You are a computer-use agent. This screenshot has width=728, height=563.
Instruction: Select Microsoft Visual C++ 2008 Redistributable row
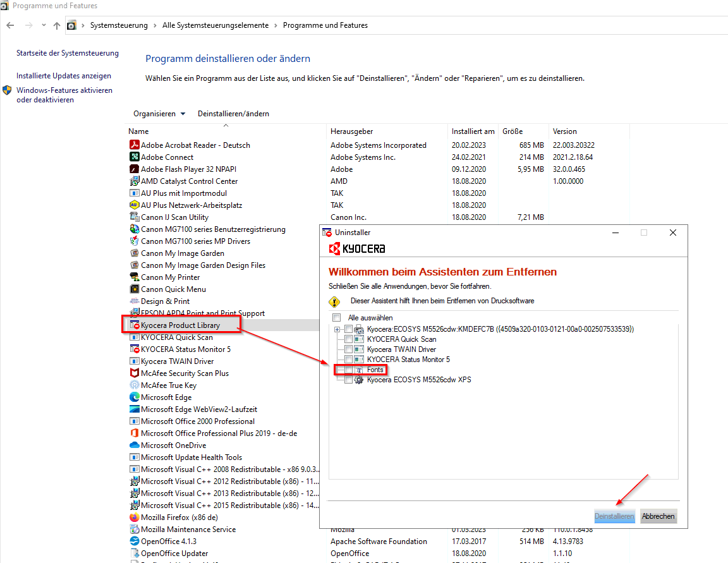click(x=224, y=469)
